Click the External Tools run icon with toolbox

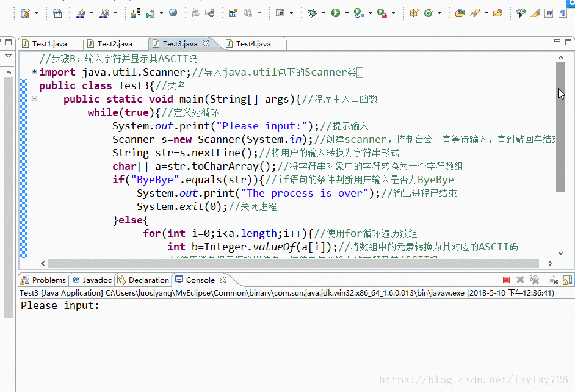(382, 13)
